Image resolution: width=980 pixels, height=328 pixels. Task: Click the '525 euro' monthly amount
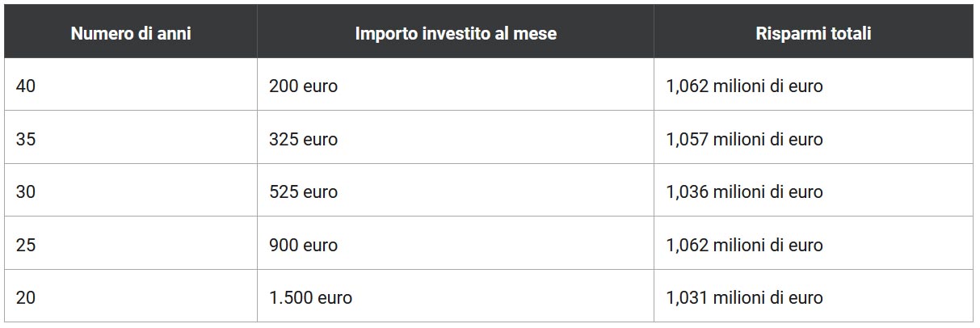[x=303, y=191]
